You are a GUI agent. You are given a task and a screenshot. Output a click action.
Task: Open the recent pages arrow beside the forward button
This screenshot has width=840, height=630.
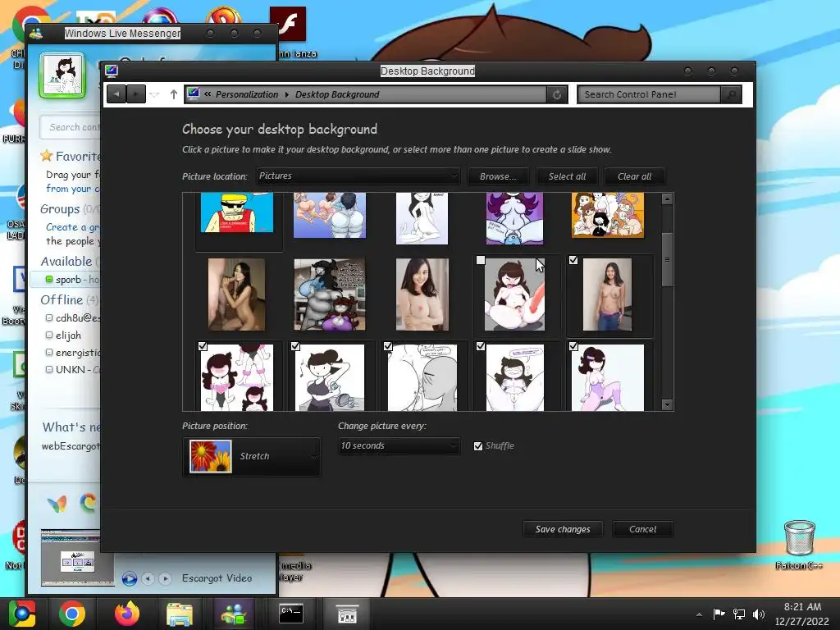click(155, 95)
